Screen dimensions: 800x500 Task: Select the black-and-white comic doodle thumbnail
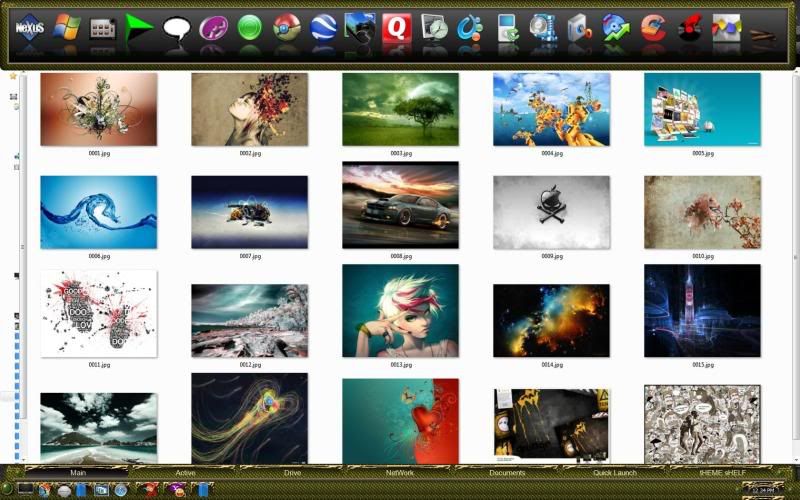[703, 424]
